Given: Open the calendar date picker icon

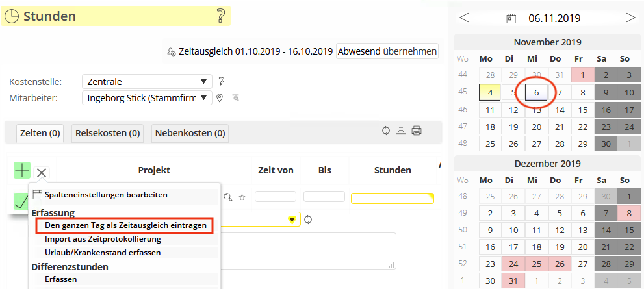Looking at the screenshot, I should [511, 18].
